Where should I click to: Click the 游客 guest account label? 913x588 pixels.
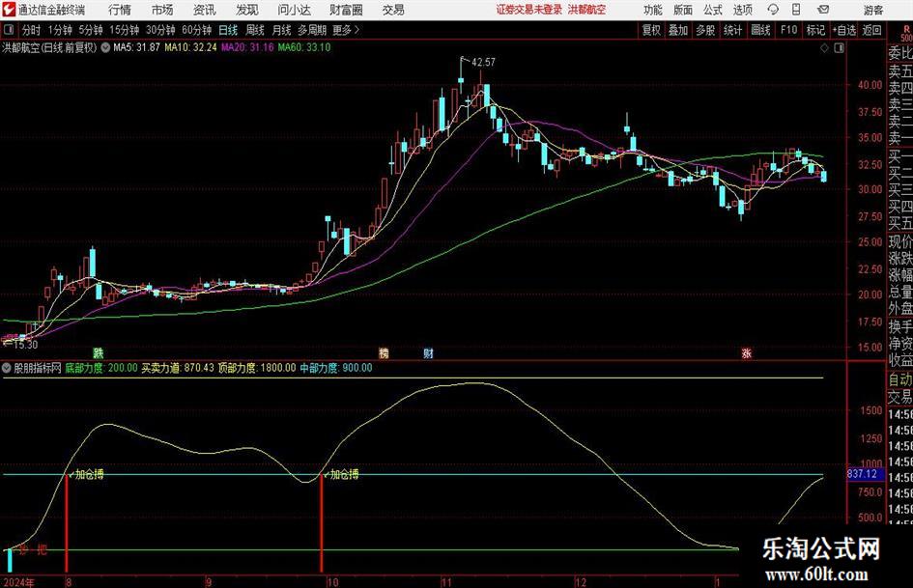pyautogui.click(x=873, y=10)
